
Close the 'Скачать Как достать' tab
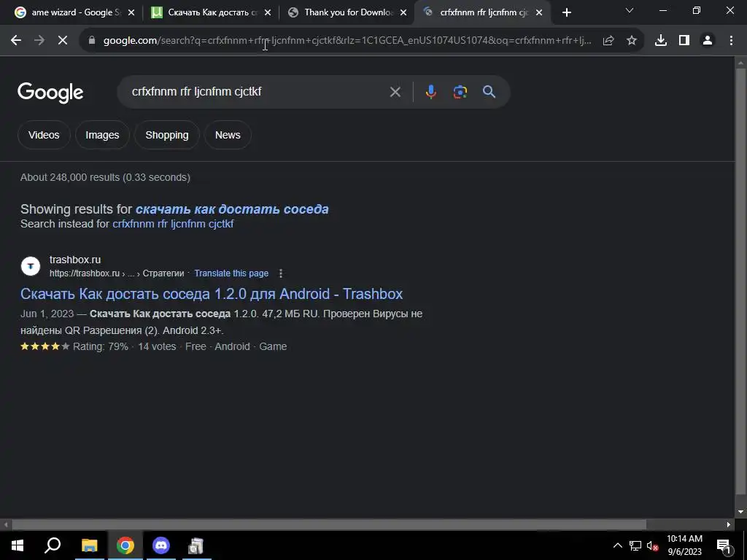[x=268, y=12]
